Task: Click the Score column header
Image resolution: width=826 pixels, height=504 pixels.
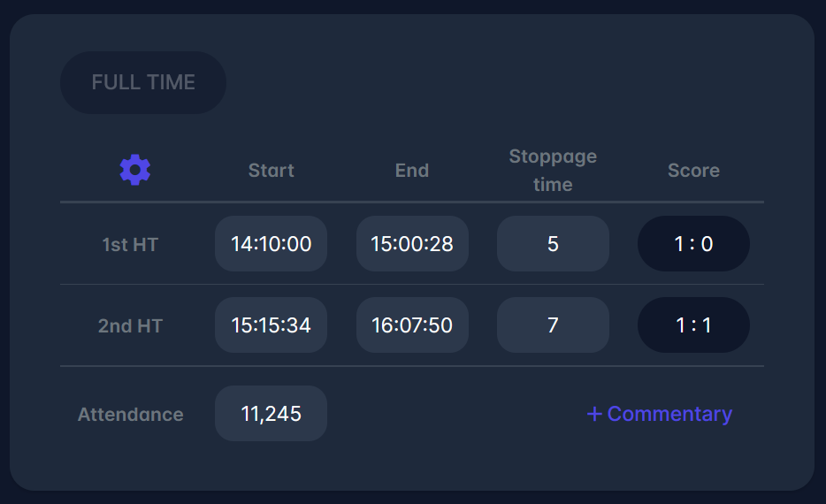Action: 693,171
